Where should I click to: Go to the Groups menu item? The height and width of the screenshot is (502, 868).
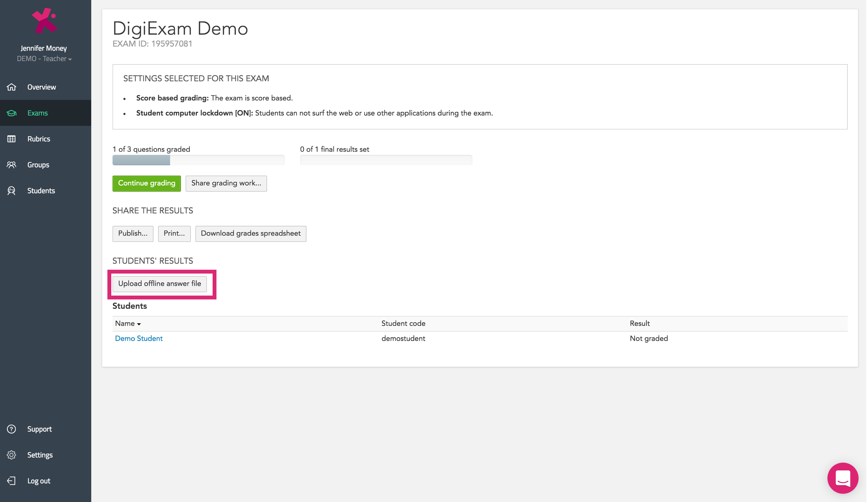click(38, 165)
